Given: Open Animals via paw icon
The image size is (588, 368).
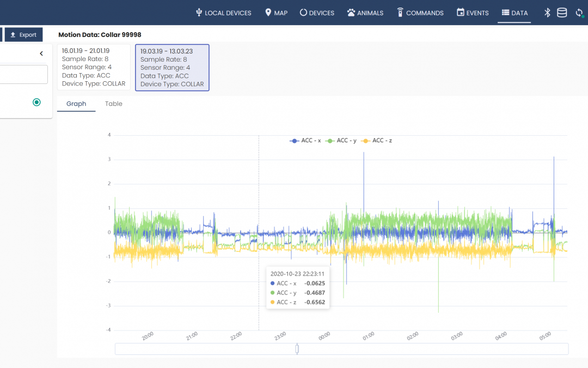Looking at the screenshot, I should (x=351, y=13).
